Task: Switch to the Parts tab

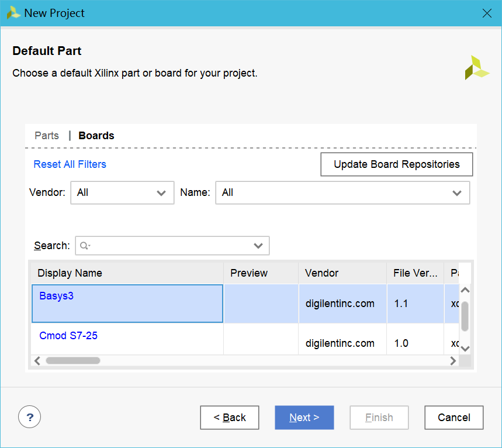Action: tap(47, 136)
